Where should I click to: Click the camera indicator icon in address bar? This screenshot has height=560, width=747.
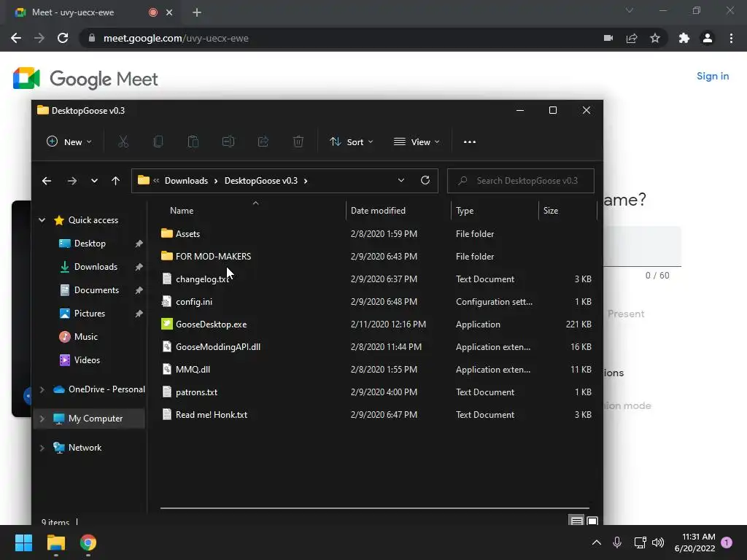click(608, 38)
